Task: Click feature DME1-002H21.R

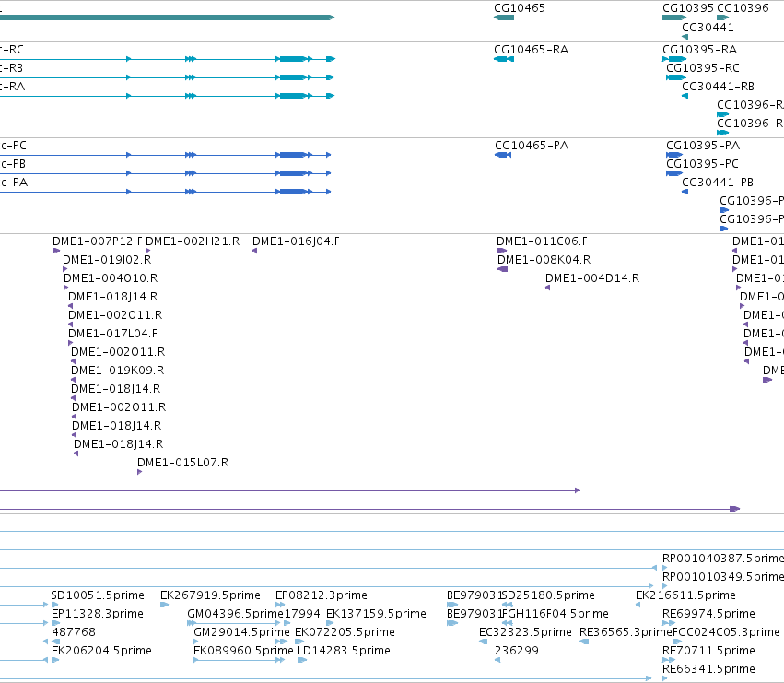Action: point(193,241)
